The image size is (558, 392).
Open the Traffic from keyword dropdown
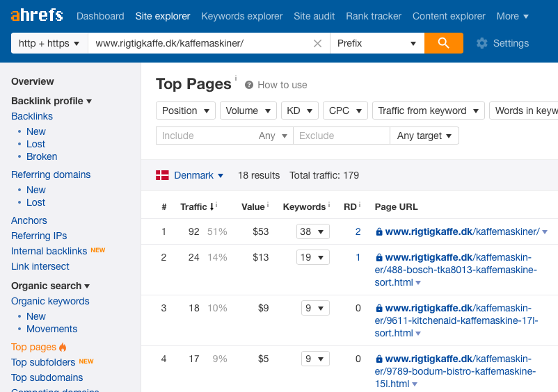428,111
